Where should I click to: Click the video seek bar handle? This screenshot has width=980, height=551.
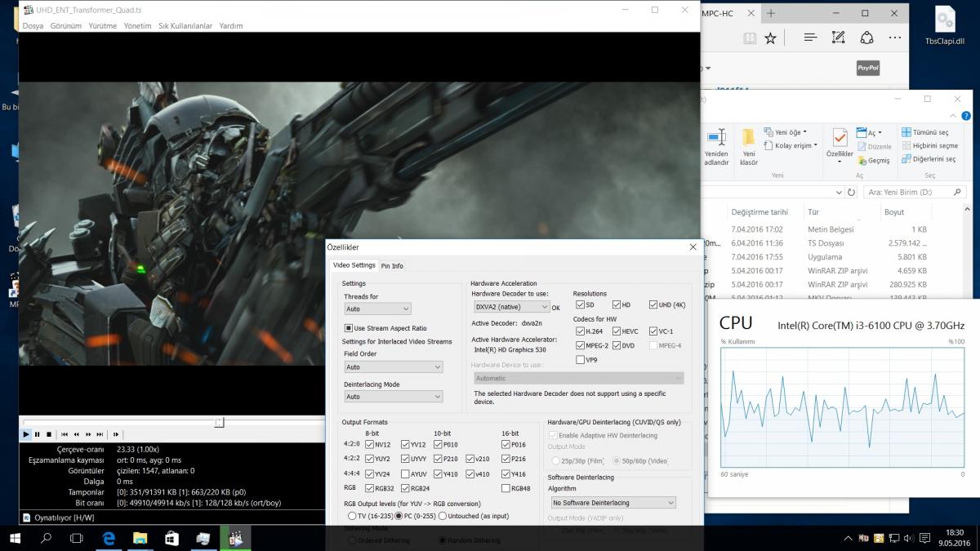(x=219, y=422)
